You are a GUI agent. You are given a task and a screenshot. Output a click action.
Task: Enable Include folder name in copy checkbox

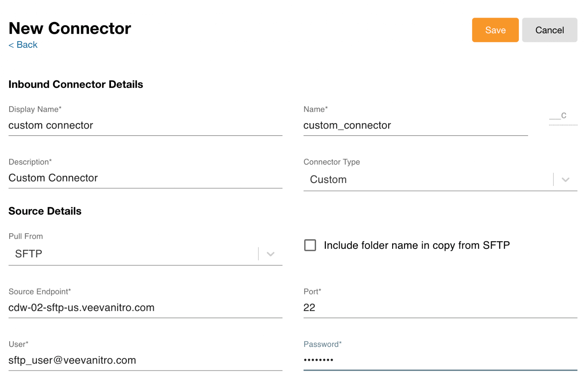click(310, 245)
